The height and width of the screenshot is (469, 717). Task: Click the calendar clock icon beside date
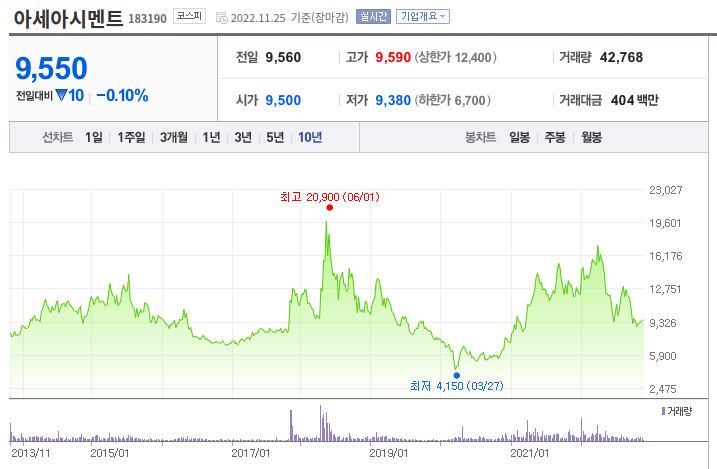(222, 18)
